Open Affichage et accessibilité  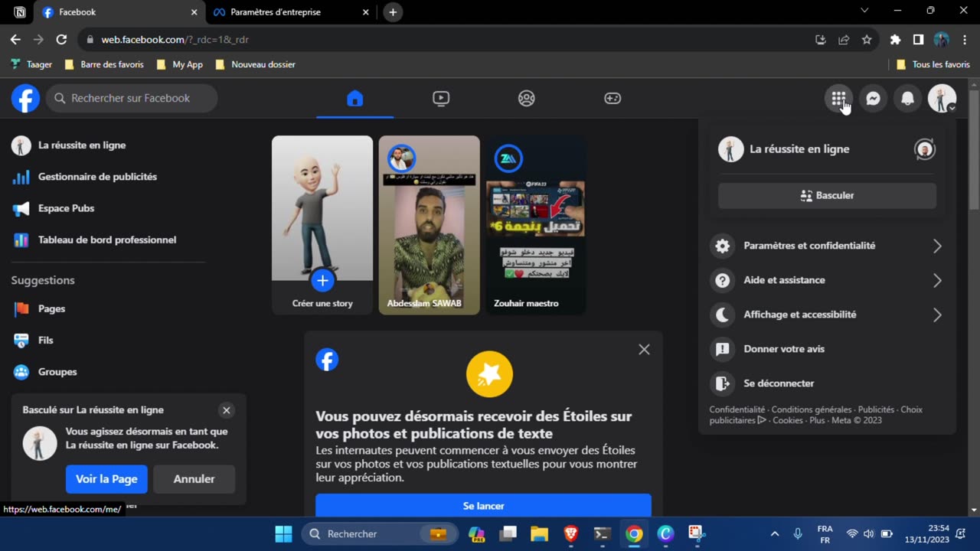827,315
